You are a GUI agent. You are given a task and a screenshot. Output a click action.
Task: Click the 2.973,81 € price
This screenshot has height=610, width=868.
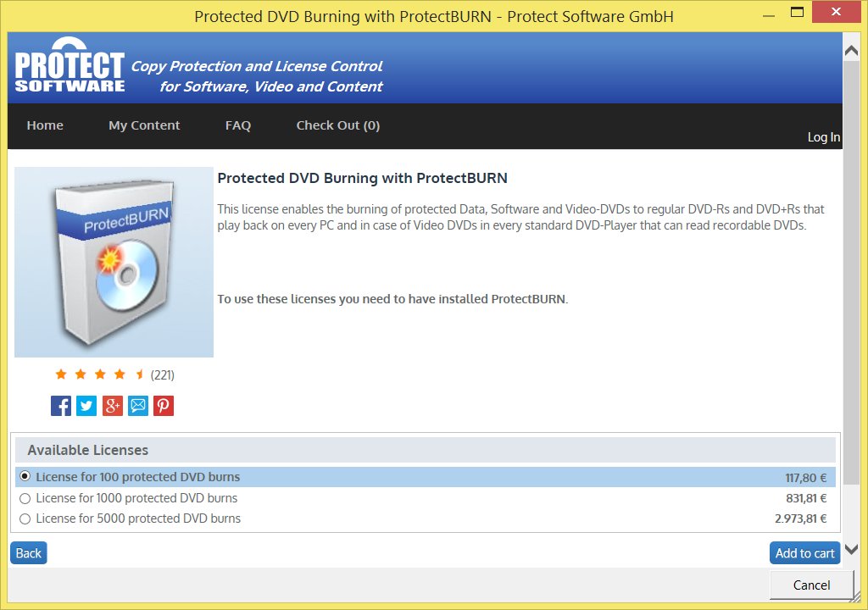pyautogui.click(x=800, y=518)
